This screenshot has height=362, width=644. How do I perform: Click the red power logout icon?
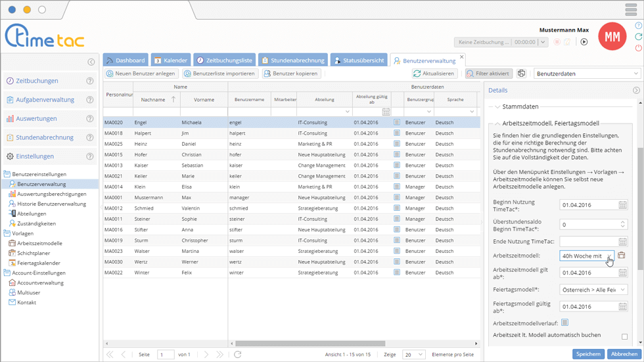coord(638,48)
